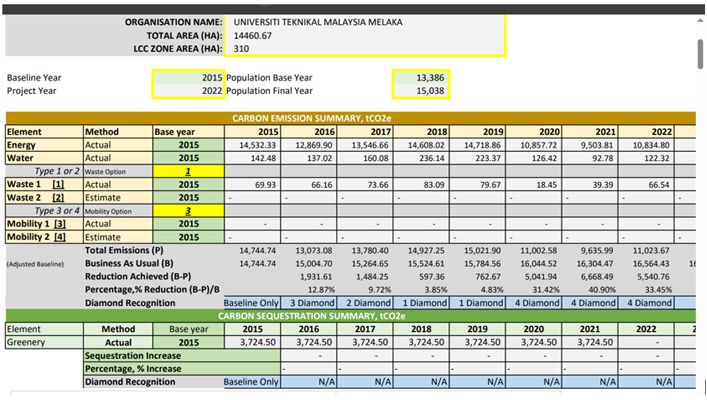Select the Population Base Year value 13,386
707x400 pixels.
coord(418,77)
